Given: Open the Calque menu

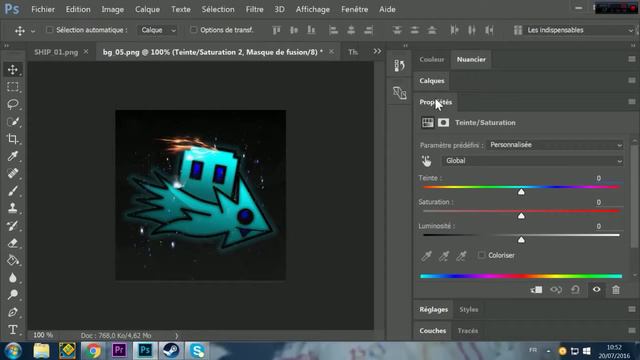Looking at the screenshot, I should pos(147,9).
